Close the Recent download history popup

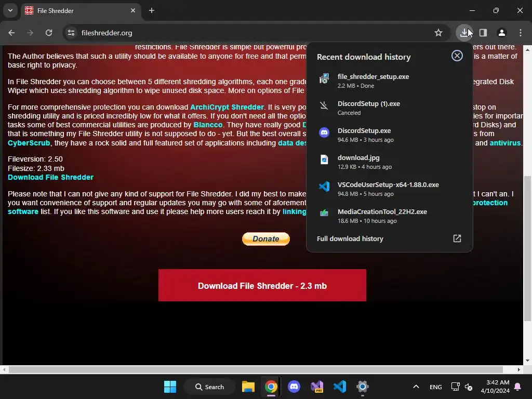457,56
